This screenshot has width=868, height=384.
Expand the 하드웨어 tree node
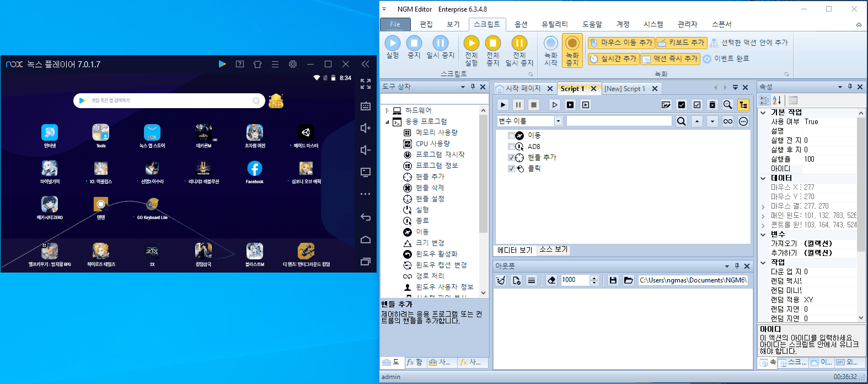pyautogui.click(x=387, y=110)
